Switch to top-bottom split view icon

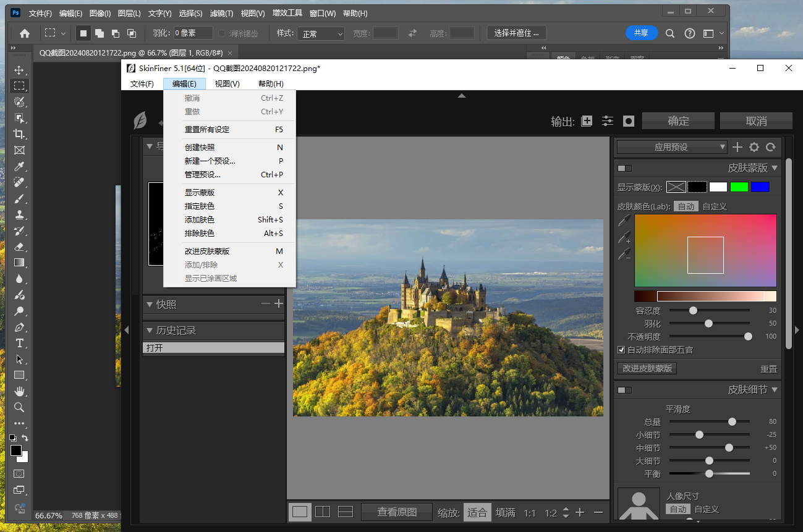[346, 512]
